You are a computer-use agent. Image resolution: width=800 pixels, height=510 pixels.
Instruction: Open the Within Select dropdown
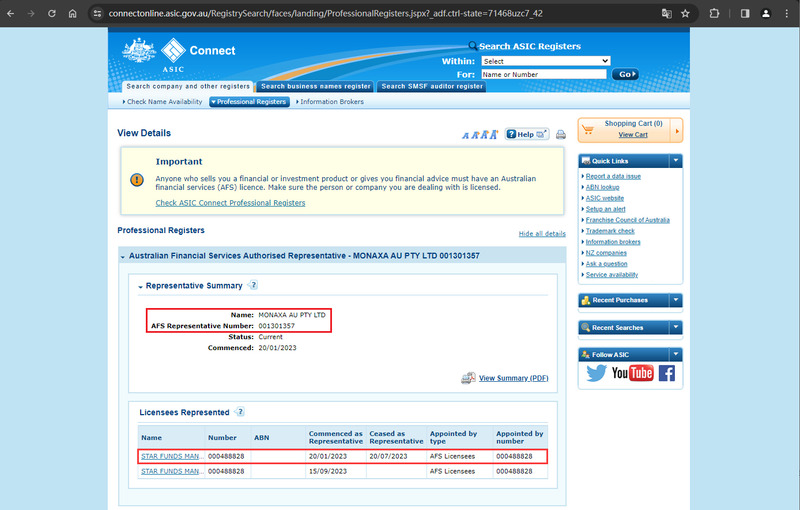pos(545,61)
